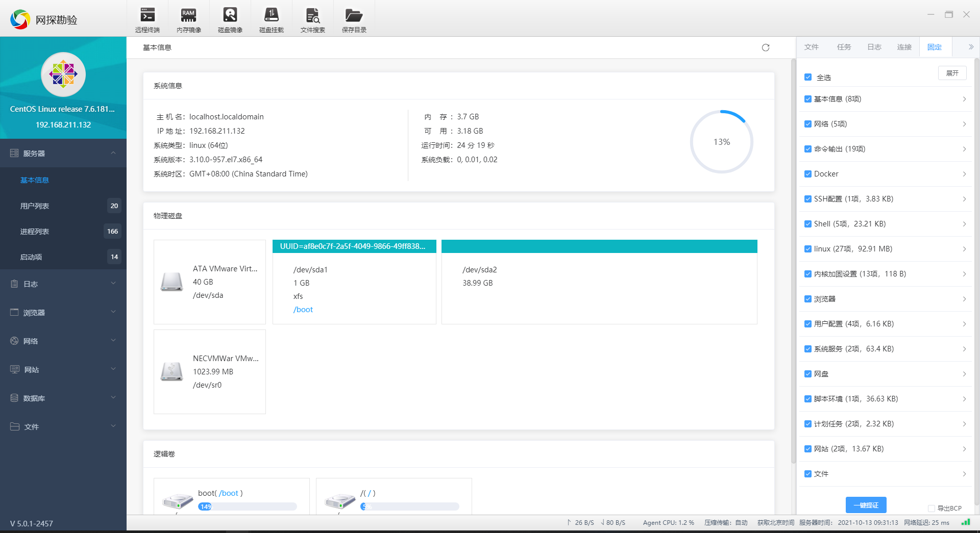The width and height of the screenshot is (980, 533).
Task: Open the /boot link under /dev/sda1
Action: [303, 310]
